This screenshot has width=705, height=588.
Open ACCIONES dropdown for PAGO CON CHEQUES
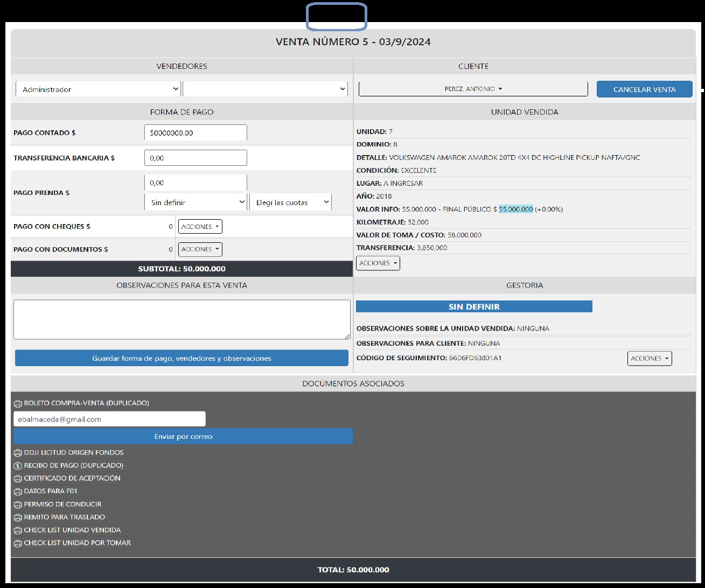200,227
